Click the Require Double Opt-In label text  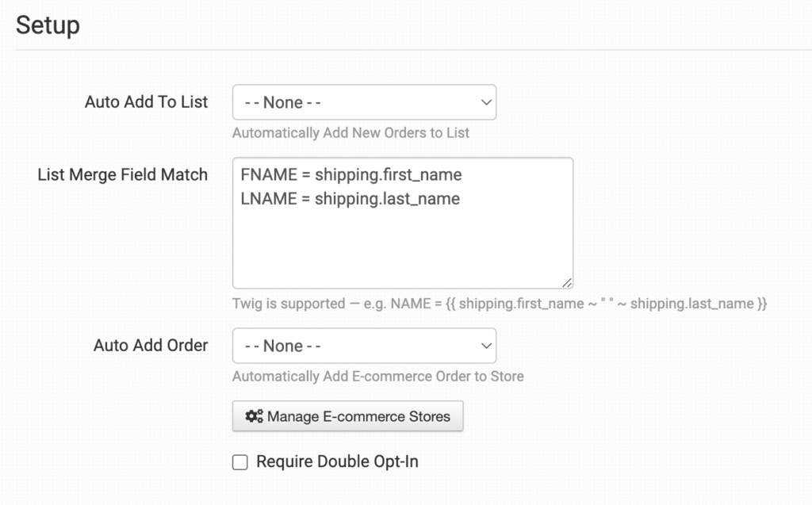tap(337, 461)
